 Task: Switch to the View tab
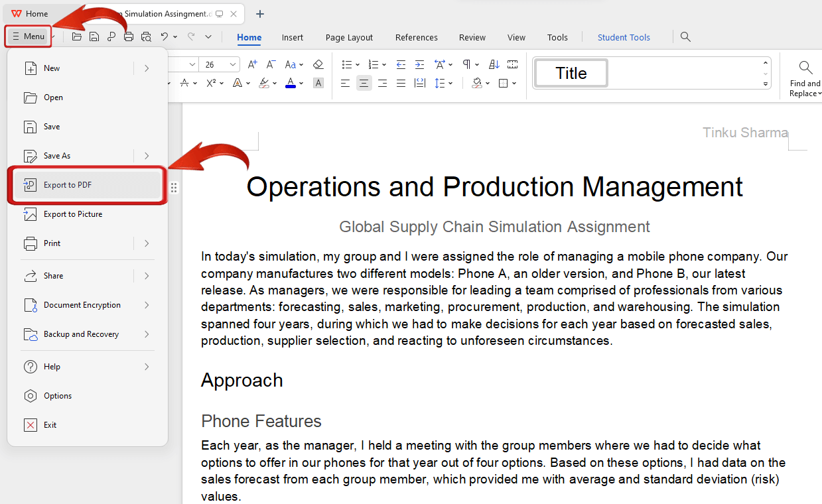(516, 38)
